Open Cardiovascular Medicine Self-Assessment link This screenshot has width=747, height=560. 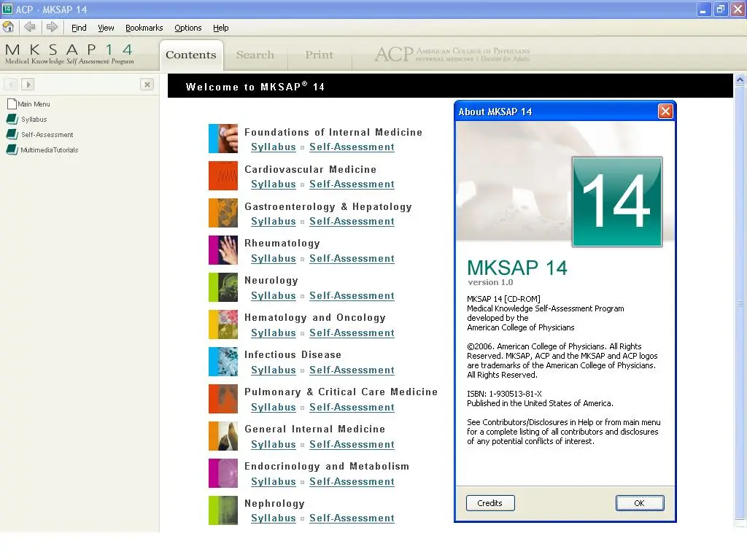click(352, 184)
